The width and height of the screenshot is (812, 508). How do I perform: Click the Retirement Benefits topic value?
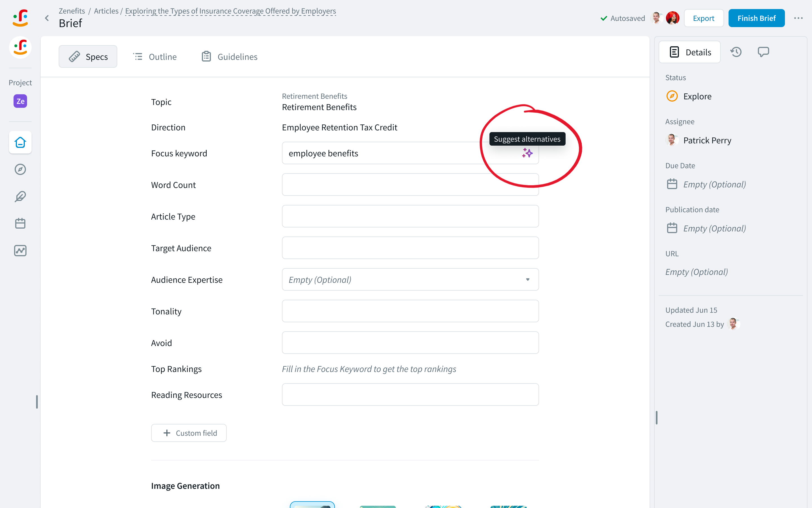tap(319, 107)
